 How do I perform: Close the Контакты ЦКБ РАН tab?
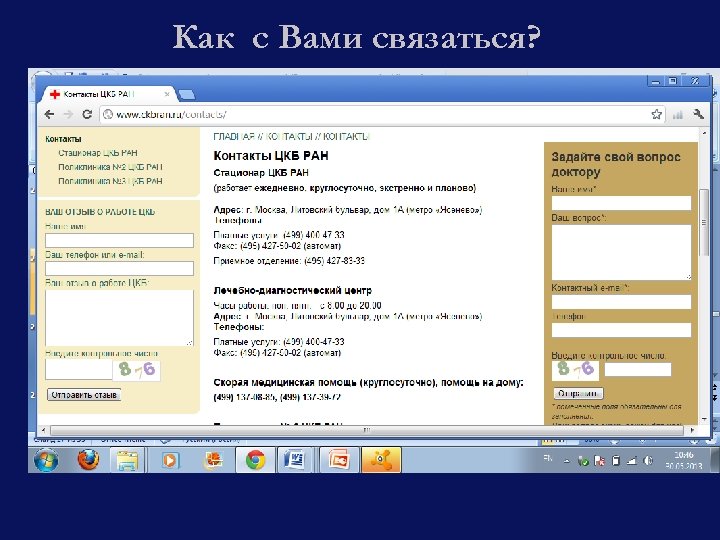point(167,94)
